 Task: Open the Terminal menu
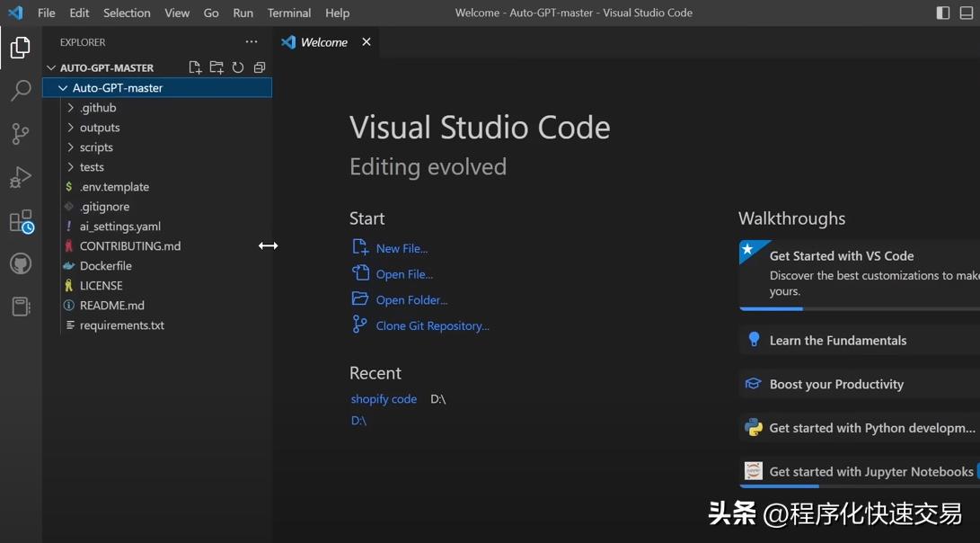pyautogui.click(x=288, y=13)
